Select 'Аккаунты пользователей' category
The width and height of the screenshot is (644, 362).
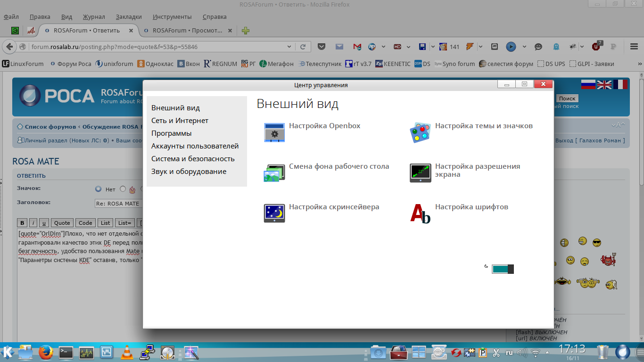coord(195,146)
